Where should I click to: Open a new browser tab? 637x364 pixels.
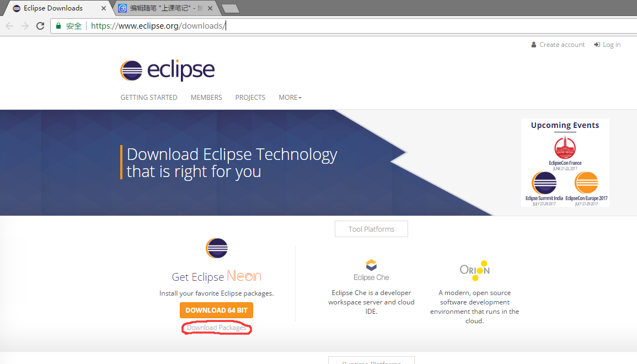pos(231,8)
